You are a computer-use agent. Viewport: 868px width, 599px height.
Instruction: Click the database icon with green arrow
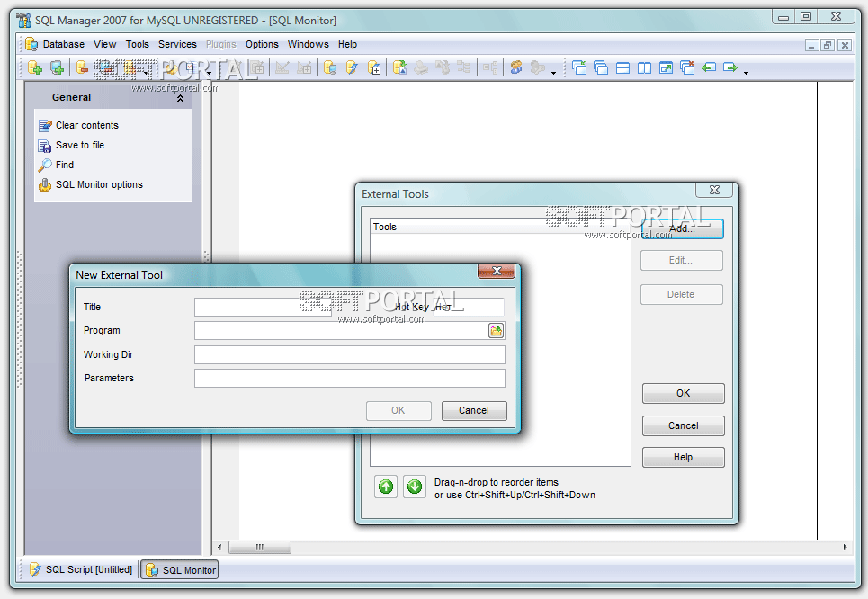(399, 67)
